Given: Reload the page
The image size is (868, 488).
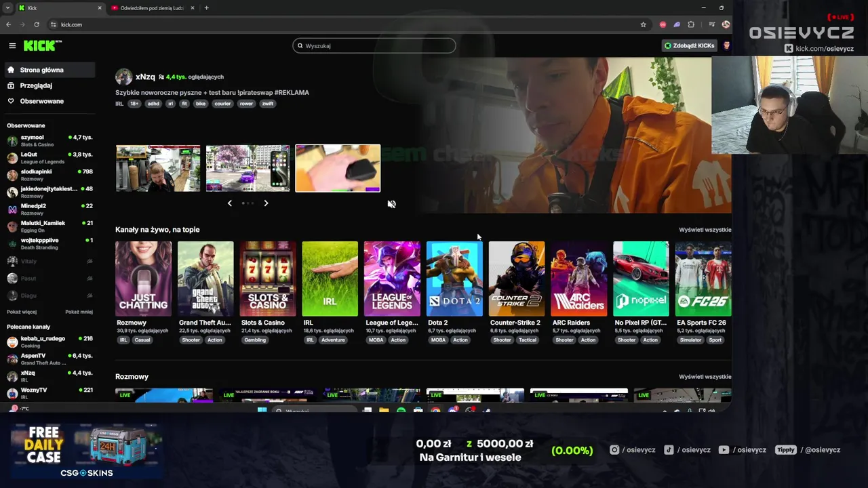Looking at the screenshot, I should point(37,24).
